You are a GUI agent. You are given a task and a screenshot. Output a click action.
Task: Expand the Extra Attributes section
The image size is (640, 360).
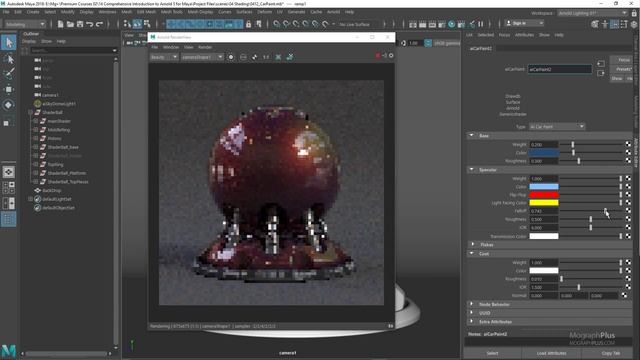click(x=472, y=322)
